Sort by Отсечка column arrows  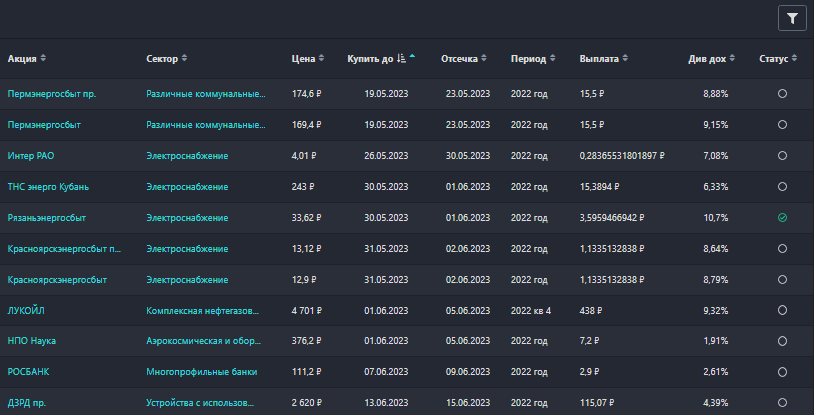tap(484, 59)
